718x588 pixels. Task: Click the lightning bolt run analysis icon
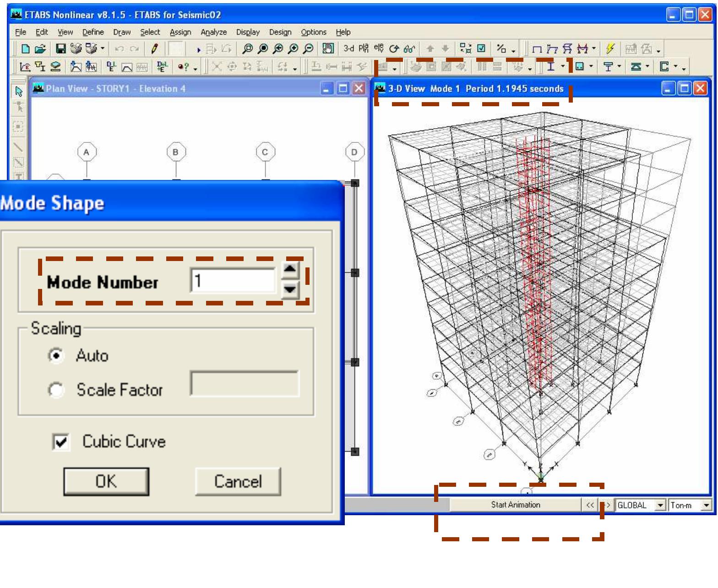[x=610, y=49]
